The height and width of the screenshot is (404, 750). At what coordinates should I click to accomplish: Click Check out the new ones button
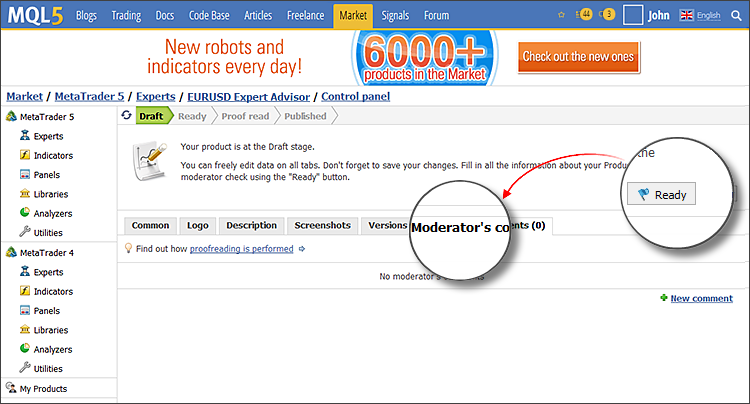578,57
